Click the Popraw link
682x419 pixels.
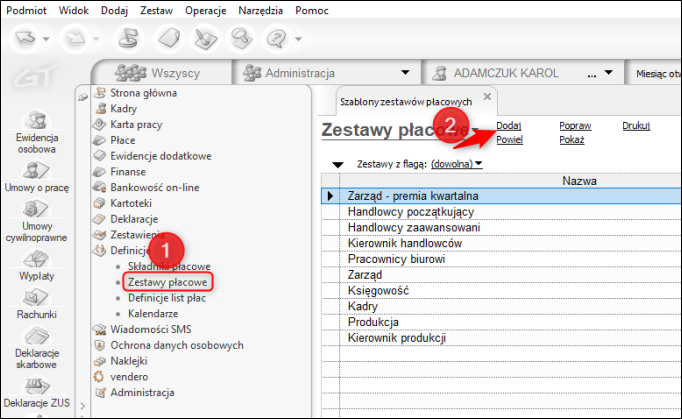pos(575,126)
